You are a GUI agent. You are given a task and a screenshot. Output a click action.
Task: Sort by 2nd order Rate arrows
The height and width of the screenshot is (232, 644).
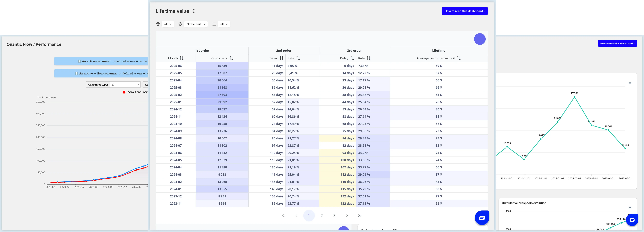coord(298,58)
